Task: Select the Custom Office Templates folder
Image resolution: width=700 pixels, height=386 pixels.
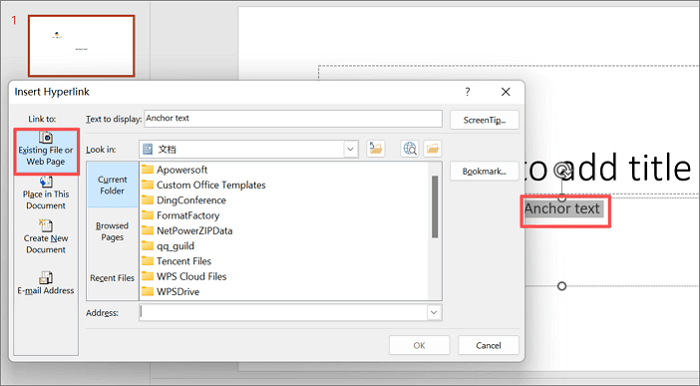Action: [x=204, y=185]
